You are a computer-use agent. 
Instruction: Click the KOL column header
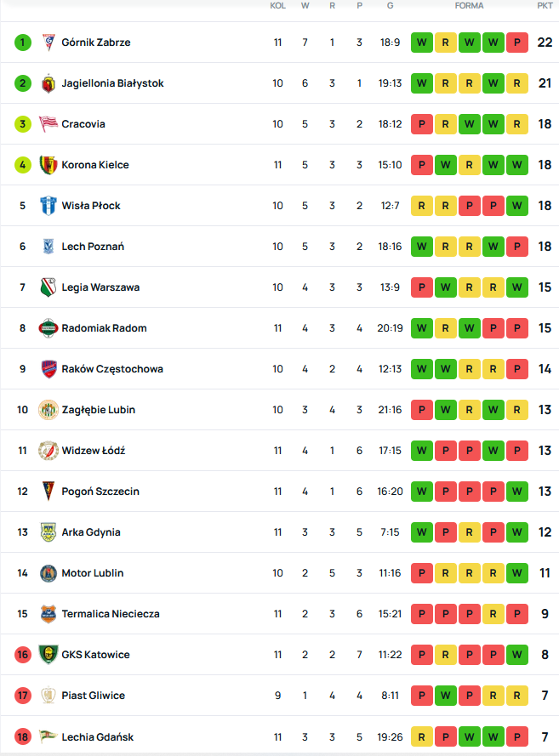point(277,6)
